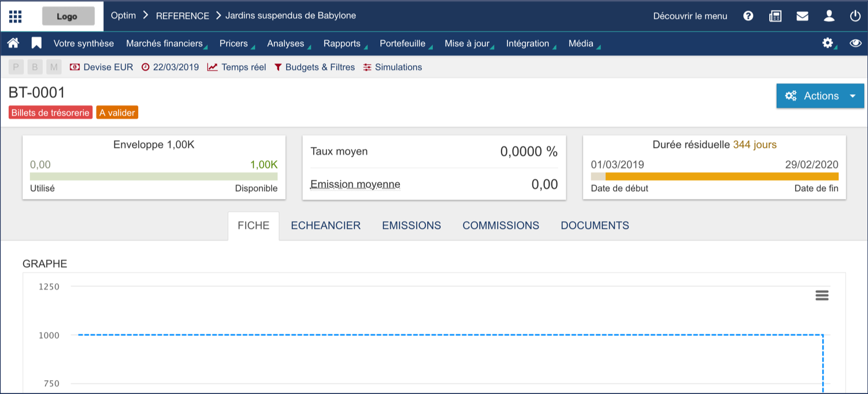The width and height of the screenshot is (868, 394).
Task: Expand the Marchés financiers menu
Action: pos(166,43)
